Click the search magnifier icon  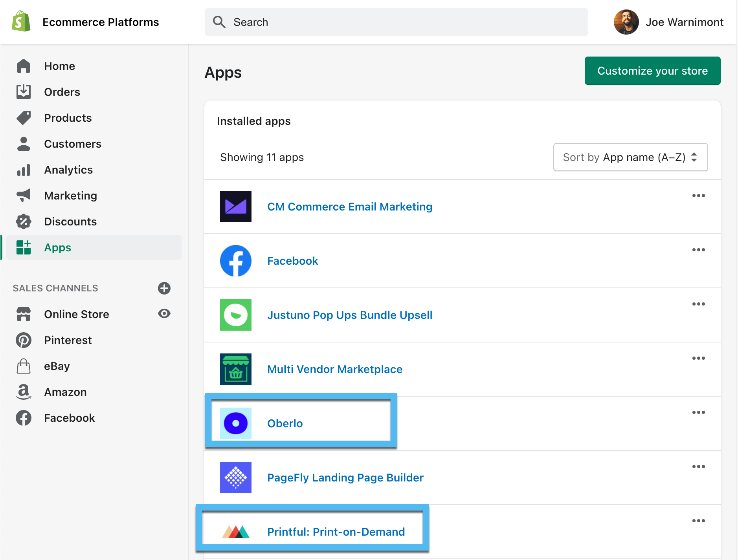coord(220,22)
